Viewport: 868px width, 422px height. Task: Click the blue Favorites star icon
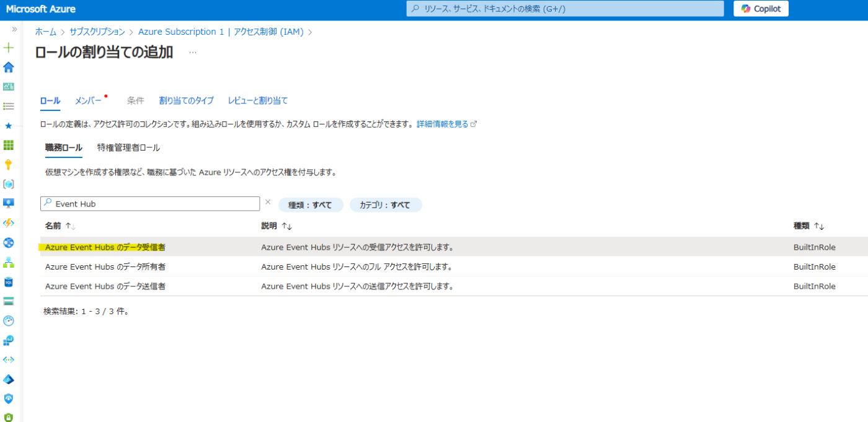point(9,125)
